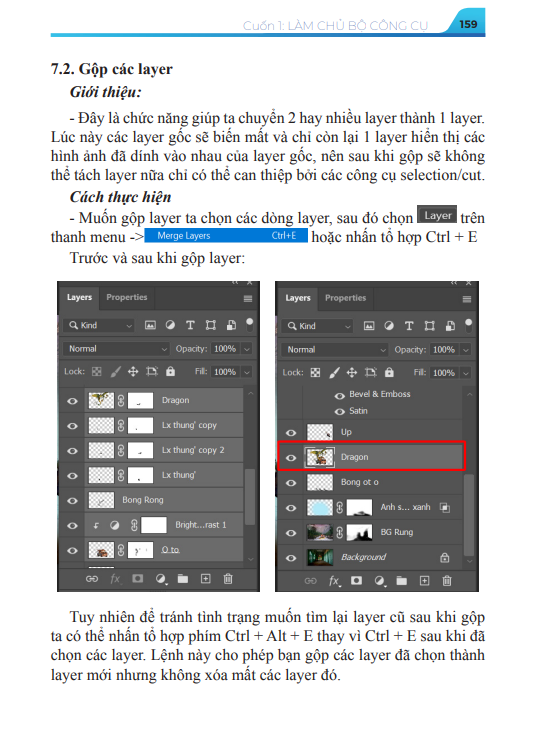541x738 pixels.
Task: Open Kind filter dropdown in left panel
Action: click(x=99, y=325)
